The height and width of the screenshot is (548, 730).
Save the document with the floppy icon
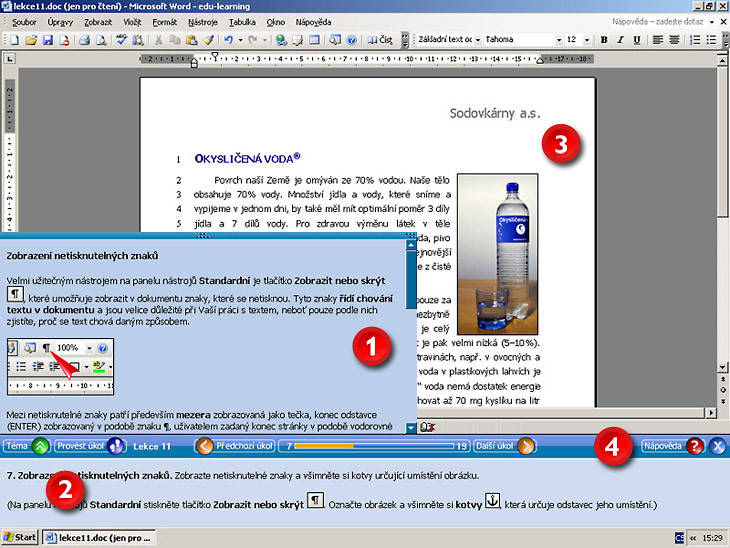click(x=47, y=40)
